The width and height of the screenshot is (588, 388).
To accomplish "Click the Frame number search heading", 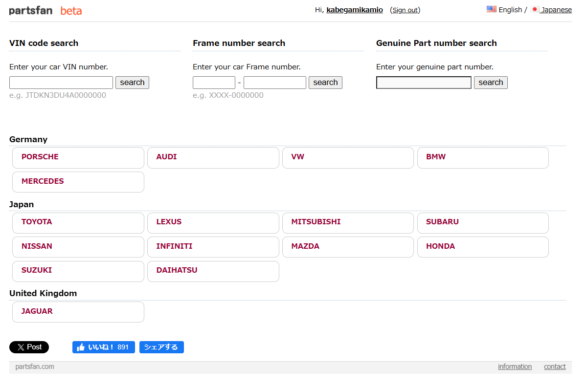I will 239,43.
